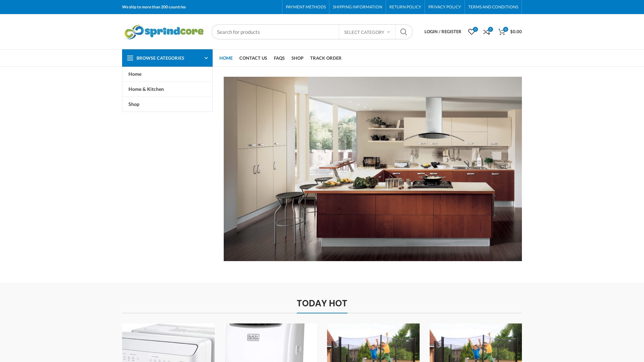Click the LOGIN / REGISTER user icon
The width and height of the screenshot is (644, 362).
[443, 32]
